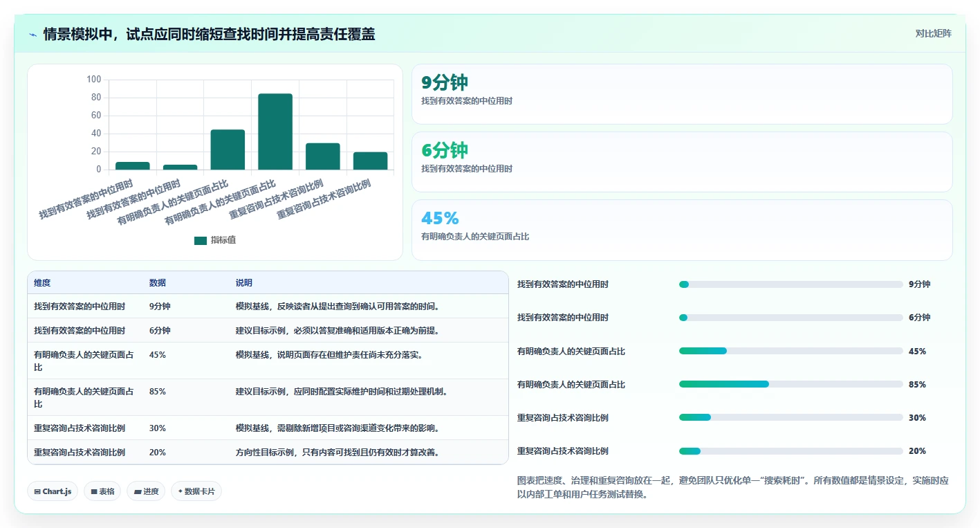Click the description starting 模拟基线，反映读者
This screenshot has width=980, height=528.
click(x=339, y=306)
